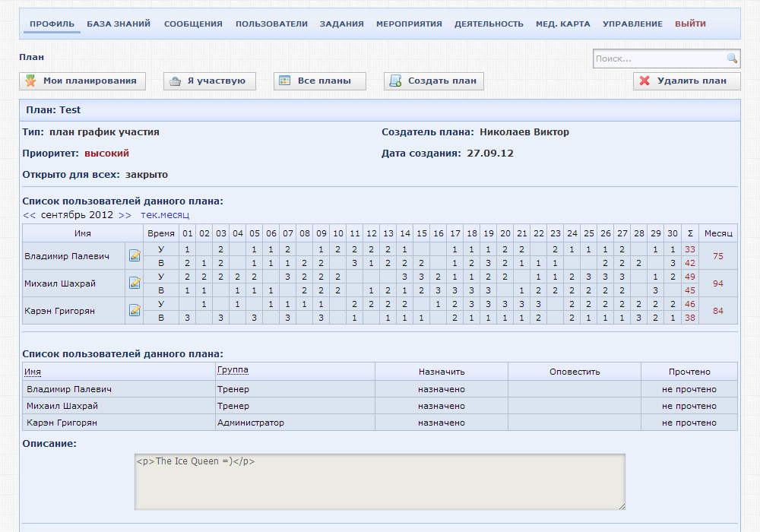This screenshot has width=760, height=532.
Task: Sort users list by Имя column
Action: click(x=33, y=372)
